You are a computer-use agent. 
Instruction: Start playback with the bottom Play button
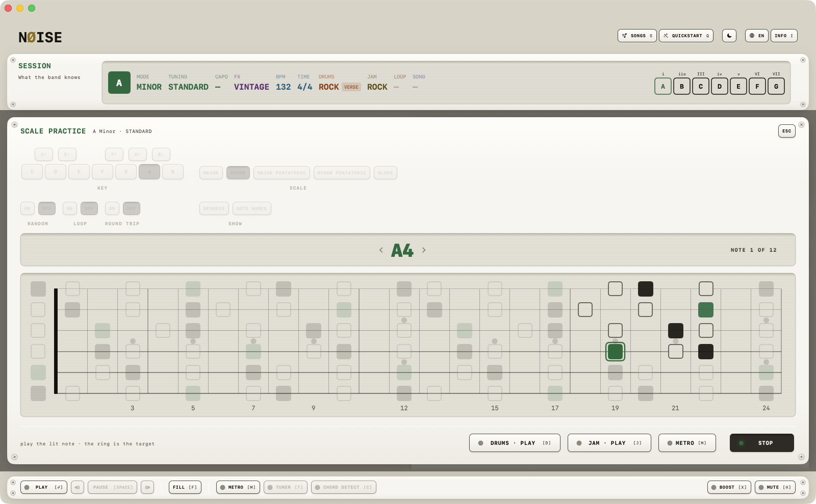tap(44, 487)
